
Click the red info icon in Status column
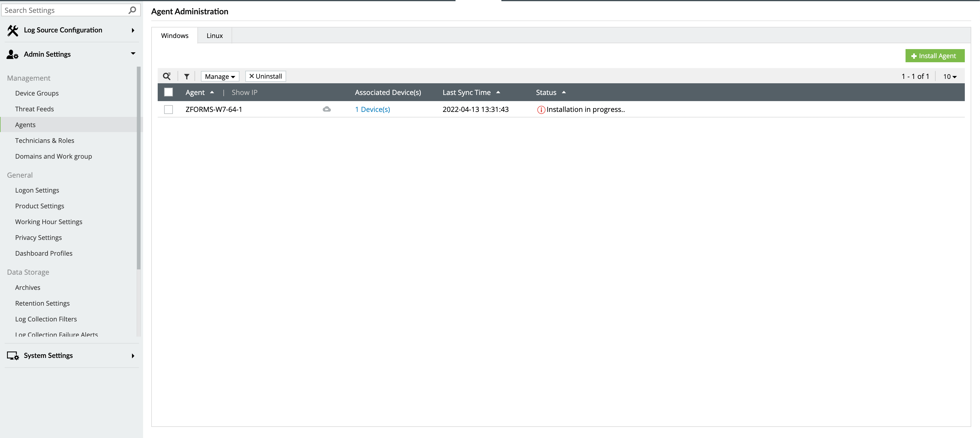(541, 110)
